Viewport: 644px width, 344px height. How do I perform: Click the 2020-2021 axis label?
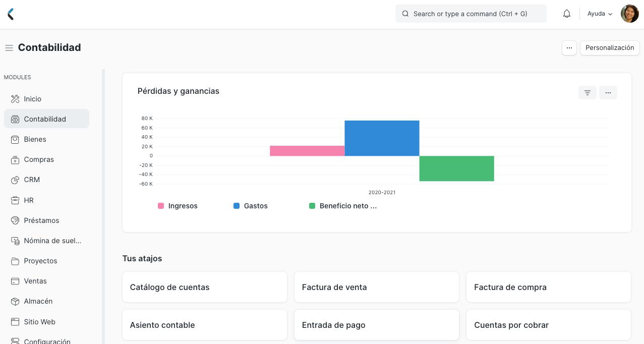point(382,193)
